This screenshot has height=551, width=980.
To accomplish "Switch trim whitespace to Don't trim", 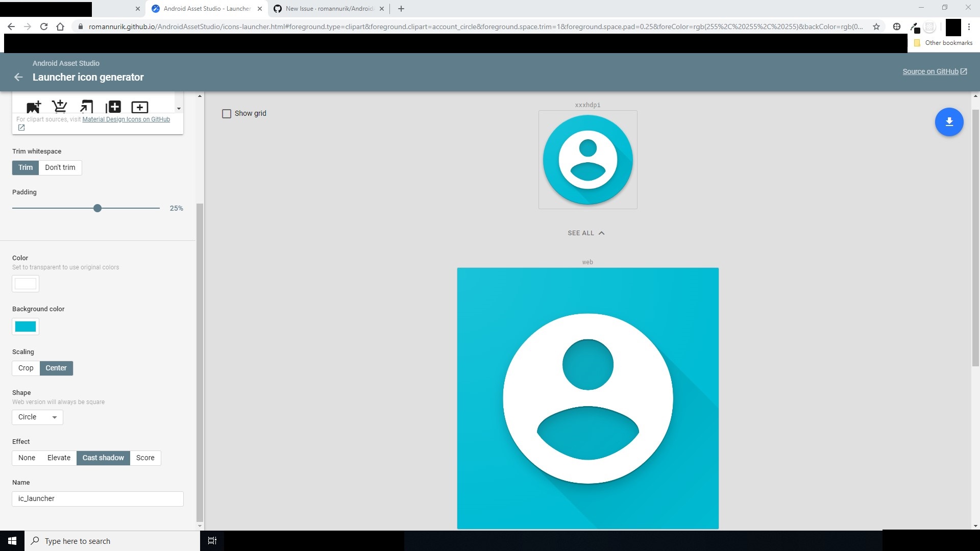I will [x=60, y=167].
